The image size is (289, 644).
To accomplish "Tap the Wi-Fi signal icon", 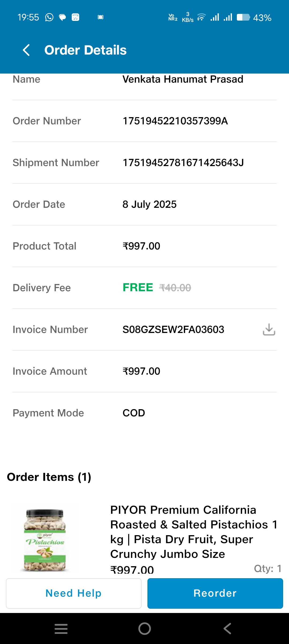I will click(201, 17).
